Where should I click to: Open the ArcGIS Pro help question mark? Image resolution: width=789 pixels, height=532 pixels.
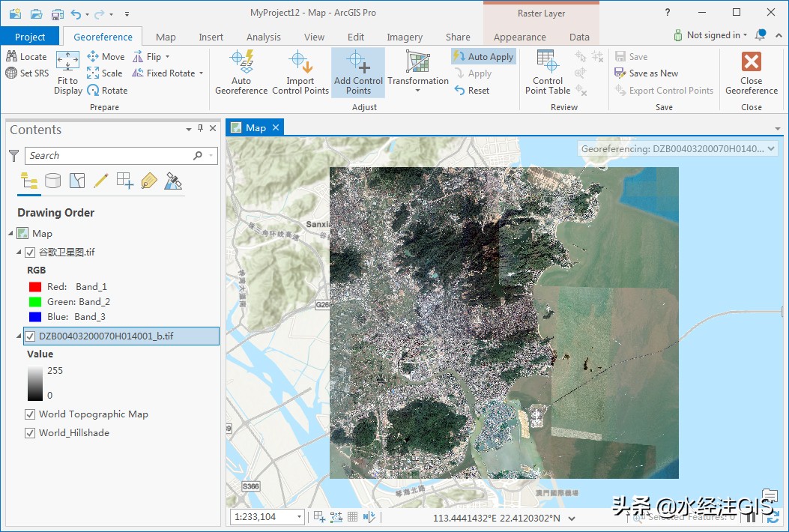pyautogui.click(x=667, y=13)
